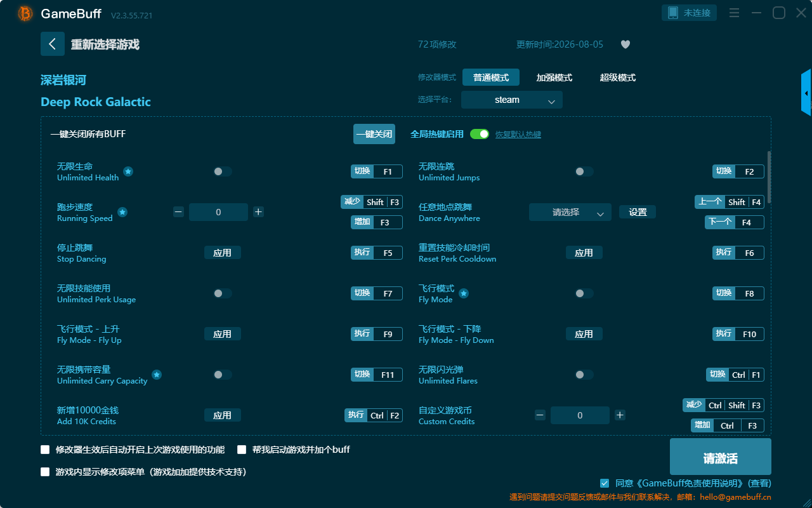The height and width of the screenshot is (508, 812).
Task: Decrease Running Speed with minus icon
Action: [178, 212]
